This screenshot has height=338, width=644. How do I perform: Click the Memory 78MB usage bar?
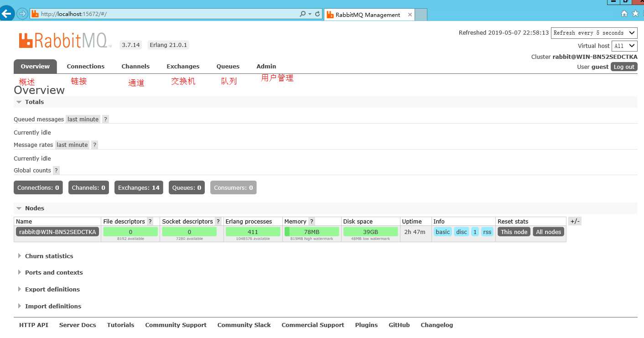click(312, 232)
